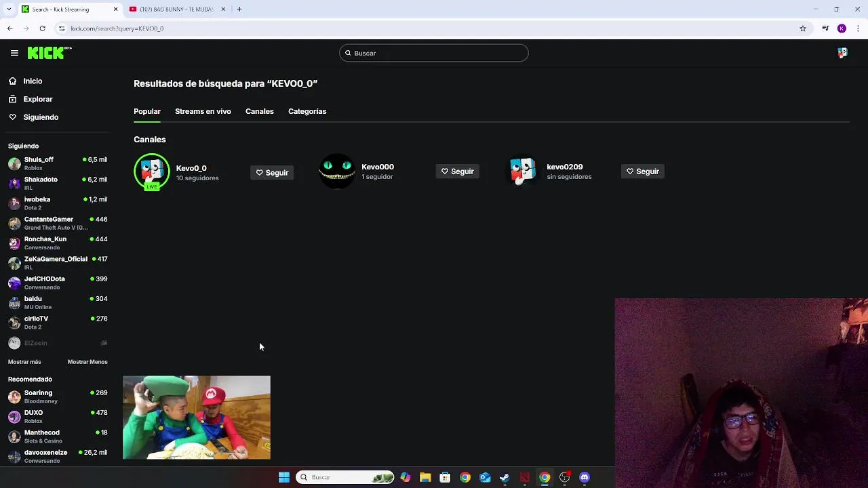Open the Kevo000 channel avatar

point(337,171)
